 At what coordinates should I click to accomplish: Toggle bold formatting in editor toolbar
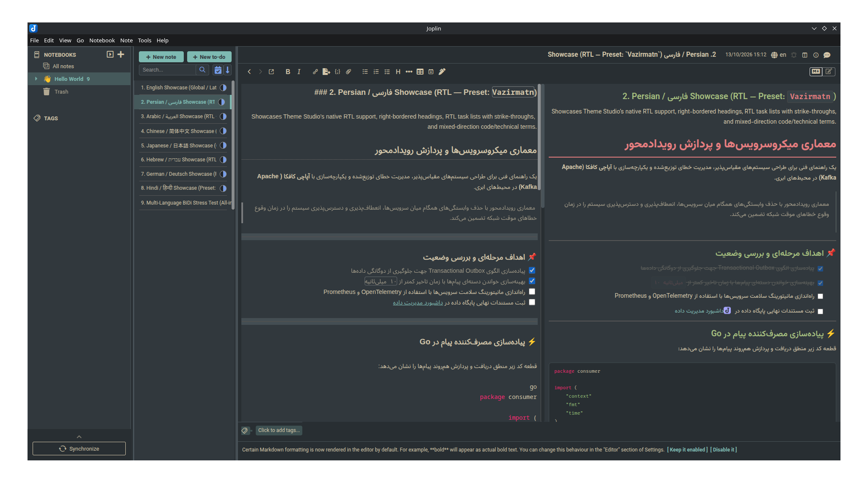pos(288,72)
